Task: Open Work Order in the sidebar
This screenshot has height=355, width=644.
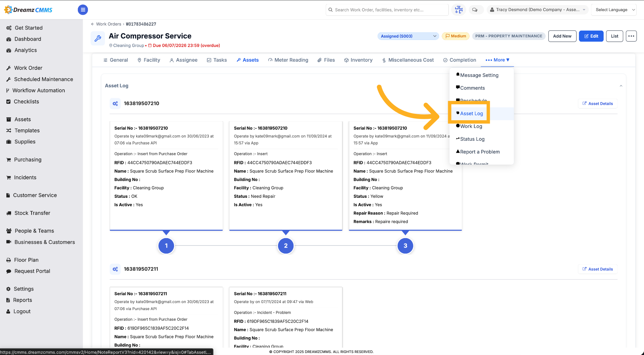Action: pos(28,68)
